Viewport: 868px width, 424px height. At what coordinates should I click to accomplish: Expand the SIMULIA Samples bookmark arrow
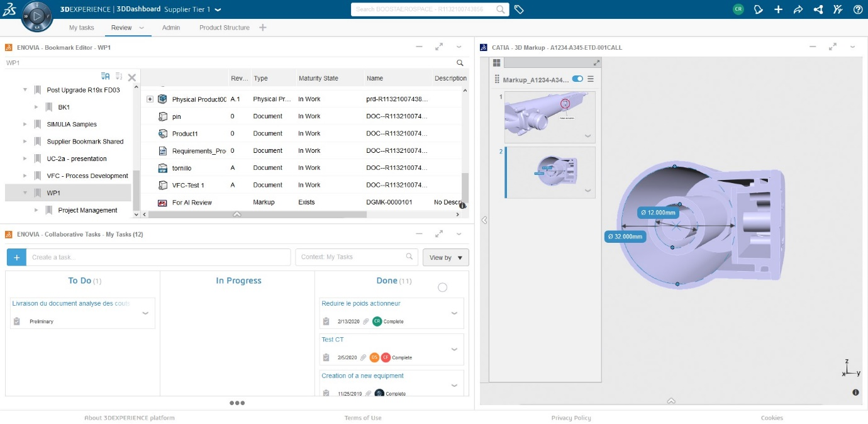click(25, 125)
